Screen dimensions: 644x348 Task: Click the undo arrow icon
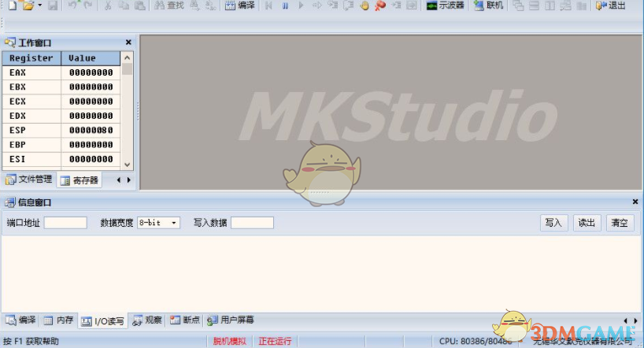[x=72, y=6]
